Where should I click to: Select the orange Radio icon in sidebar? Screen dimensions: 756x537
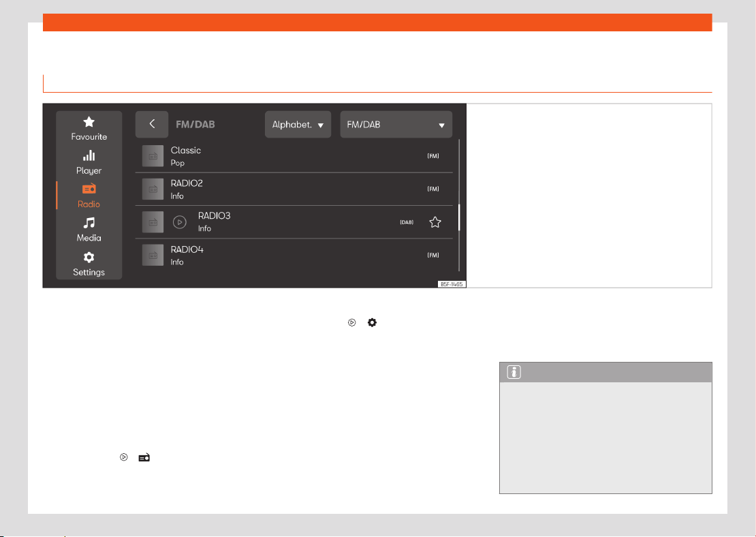[x=89, y=189]
